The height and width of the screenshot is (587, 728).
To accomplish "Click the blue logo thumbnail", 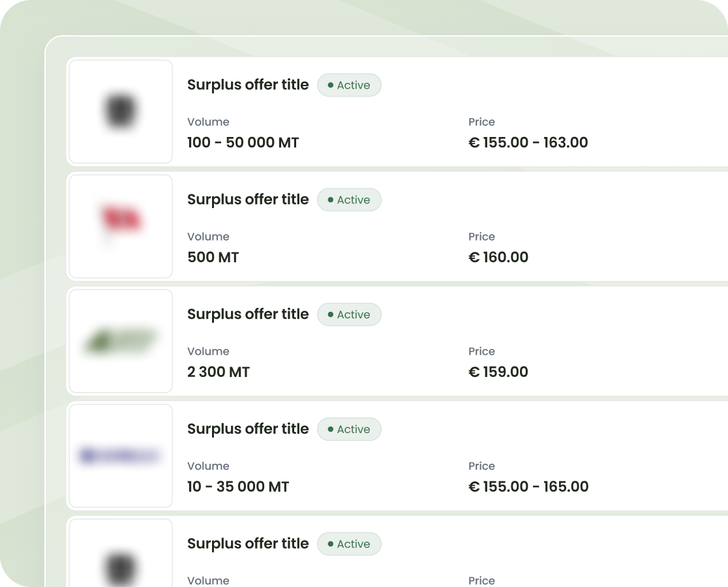I will click(121, 455).
